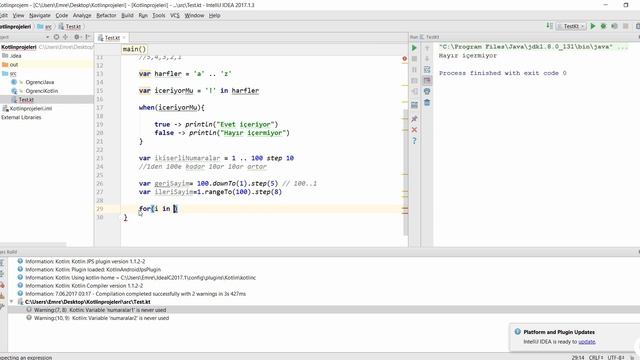Toggle soft-wrap in Run console

click(427, 69)
